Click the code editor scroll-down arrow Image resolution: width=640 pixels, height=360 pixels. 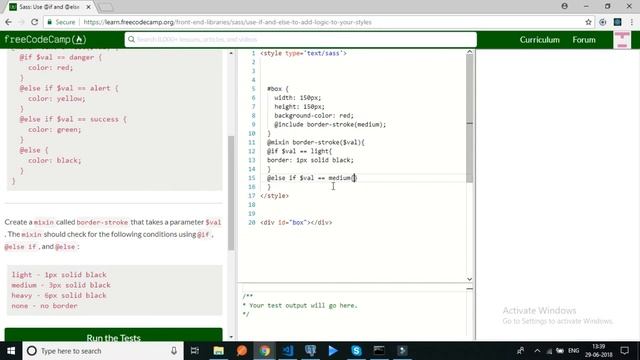tap(469, 279)
